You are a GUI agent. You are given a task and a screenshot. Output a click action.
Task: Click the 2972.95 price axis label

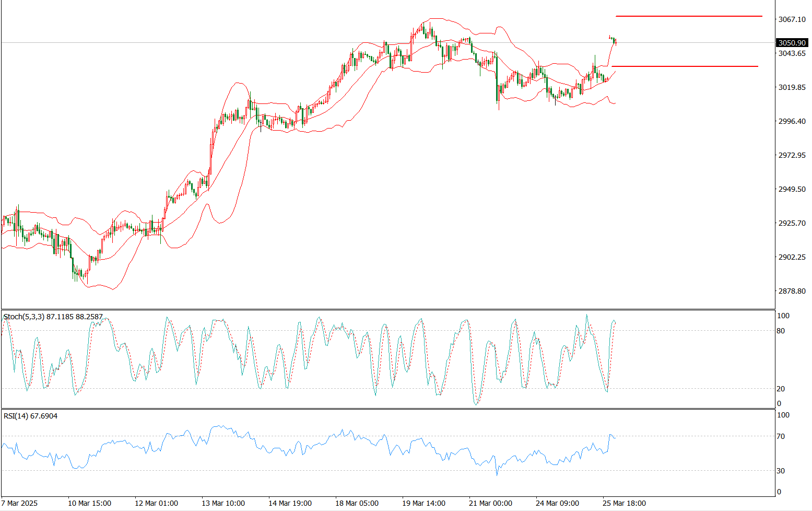(792, 155)
